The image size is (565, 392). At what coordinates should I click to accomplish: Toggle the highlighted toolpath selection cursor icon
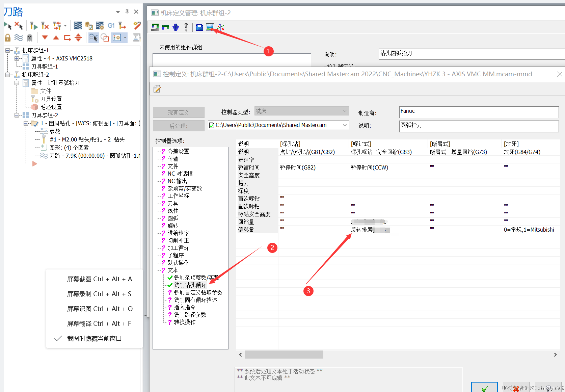[93, 37]
